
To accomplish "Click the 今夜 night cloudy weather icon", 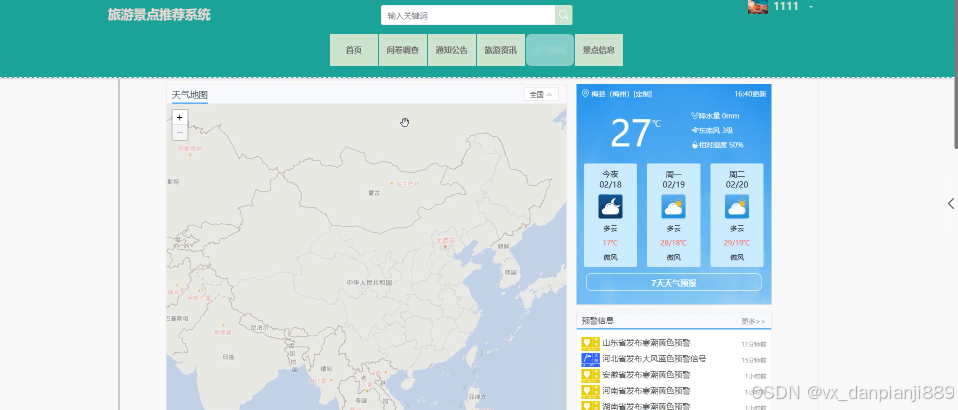I will click(610, 207).
